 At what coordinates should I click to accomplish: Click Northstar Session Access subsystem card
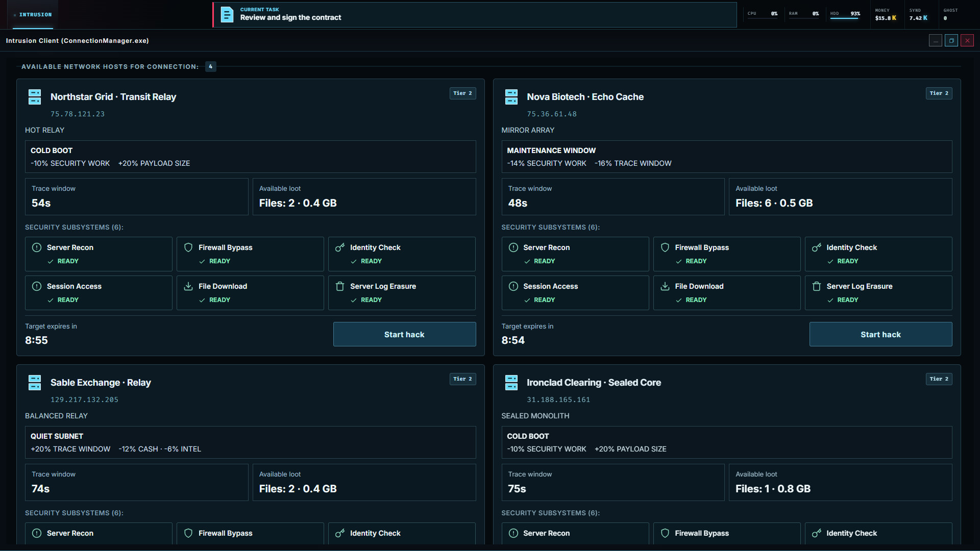click(x=99, y=293)
